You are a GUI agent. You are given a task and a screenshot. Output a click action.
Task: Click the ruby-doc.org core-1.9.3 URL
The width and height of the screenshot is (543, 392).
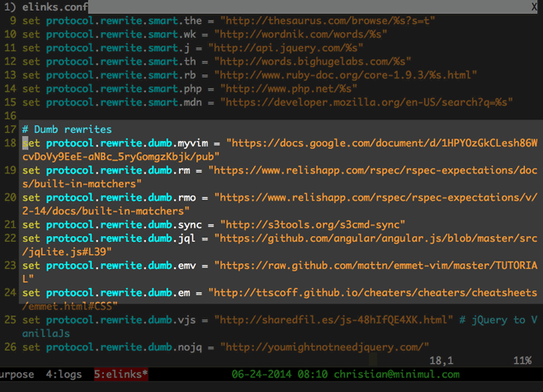point(345,75)
